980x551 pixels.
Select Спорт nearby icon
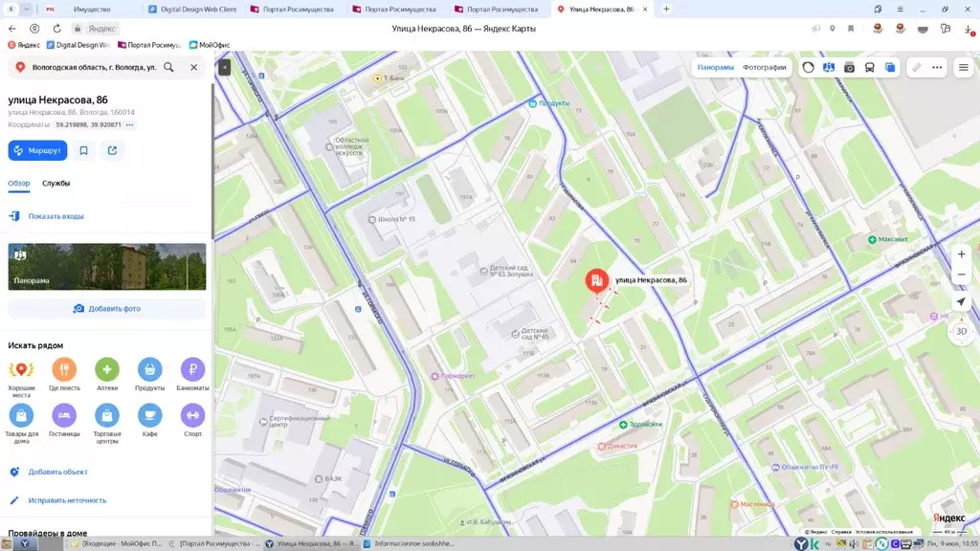(192, 415)
